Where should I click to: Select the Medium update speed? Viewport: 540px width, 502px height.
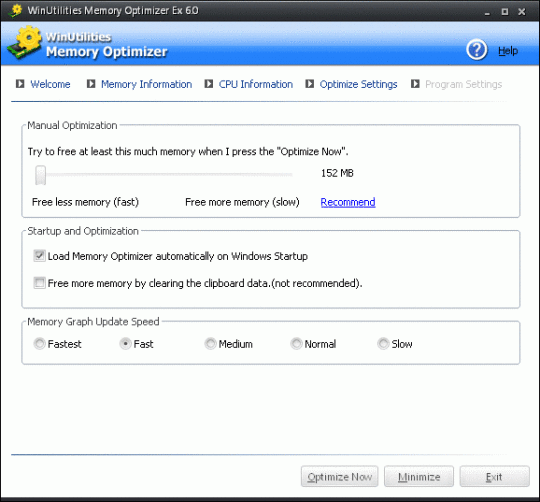tap(210, 344)
